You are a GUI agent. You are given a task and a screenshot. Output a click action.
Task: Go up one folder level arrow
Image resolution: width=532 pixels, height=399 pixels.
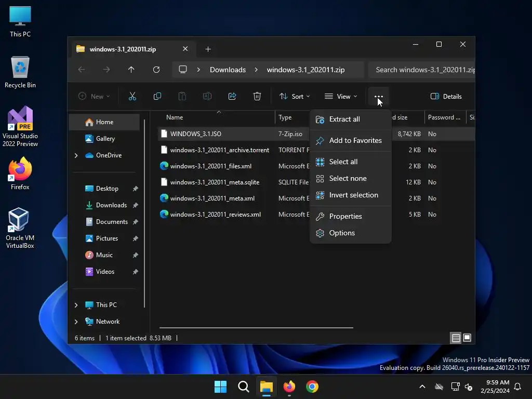[x=131, y=70]
